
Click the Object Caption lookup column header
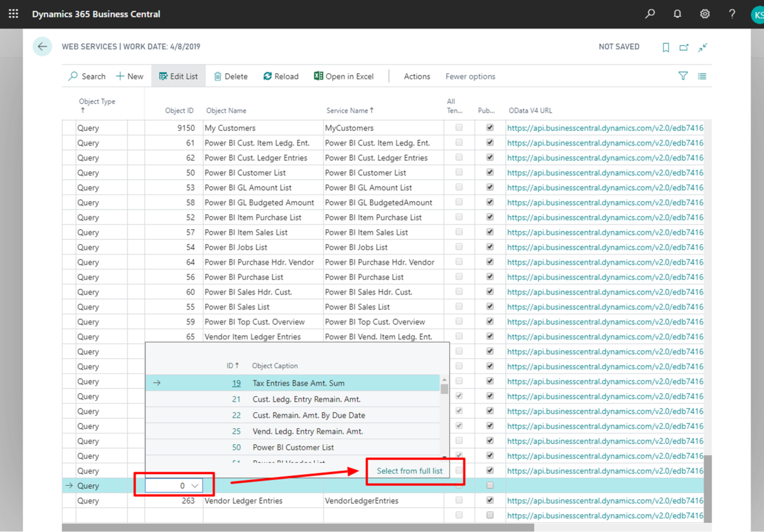275,366
